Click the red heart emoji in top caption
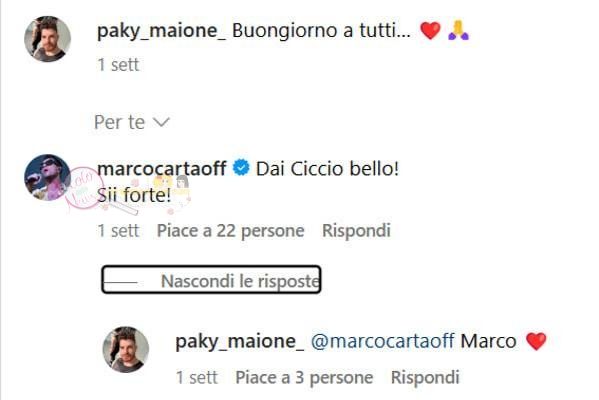 pos(431,31)
